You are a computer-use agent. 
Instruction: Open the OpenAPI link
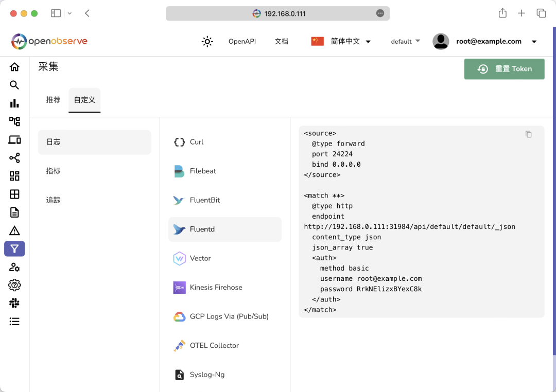[242, 41]
